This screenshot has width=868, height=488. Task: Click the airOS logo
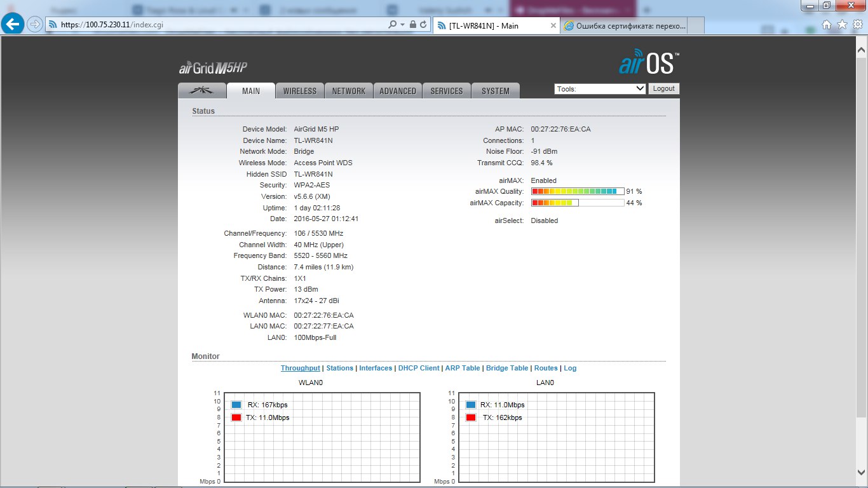(649, 64)
